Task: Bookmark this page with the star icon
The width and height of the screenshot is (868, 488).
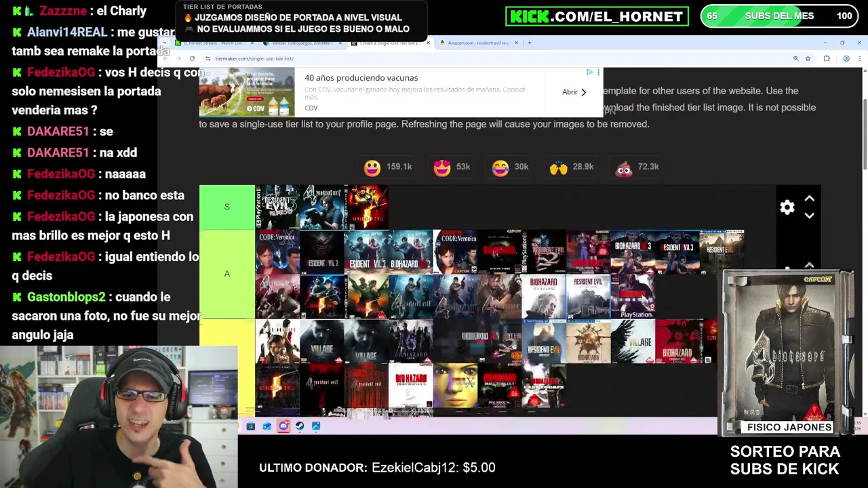Action: point(808,58)
